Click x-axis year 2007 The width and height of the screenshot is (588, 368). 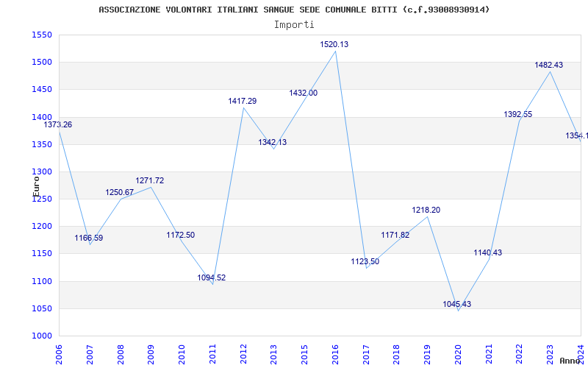[x=90, y=355]
